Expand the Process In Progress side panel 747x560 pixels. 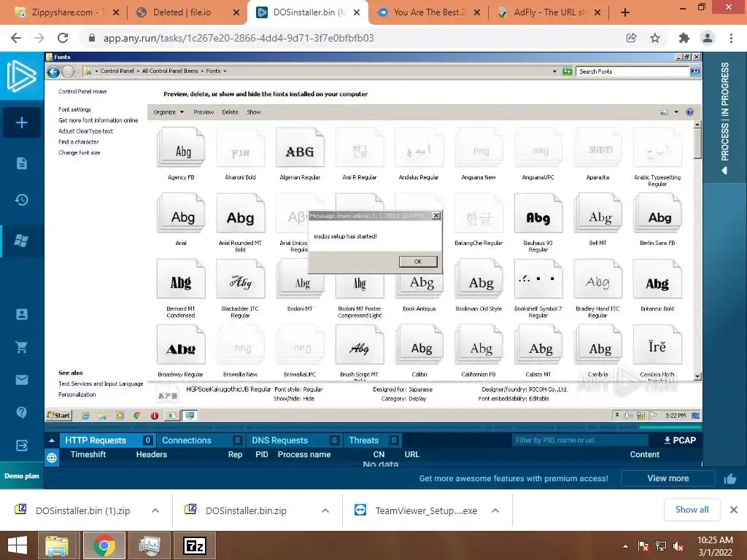[x=724, y=118]
